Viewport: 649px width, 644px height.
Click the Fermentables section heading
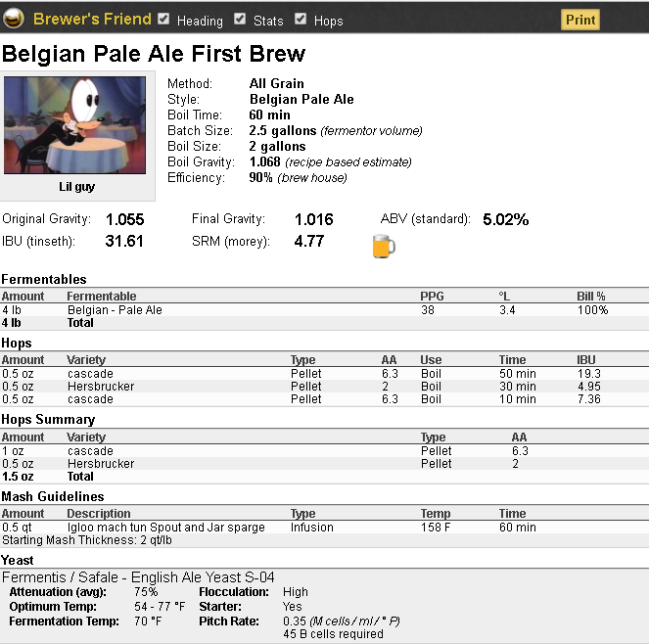[x=44, y=279]
